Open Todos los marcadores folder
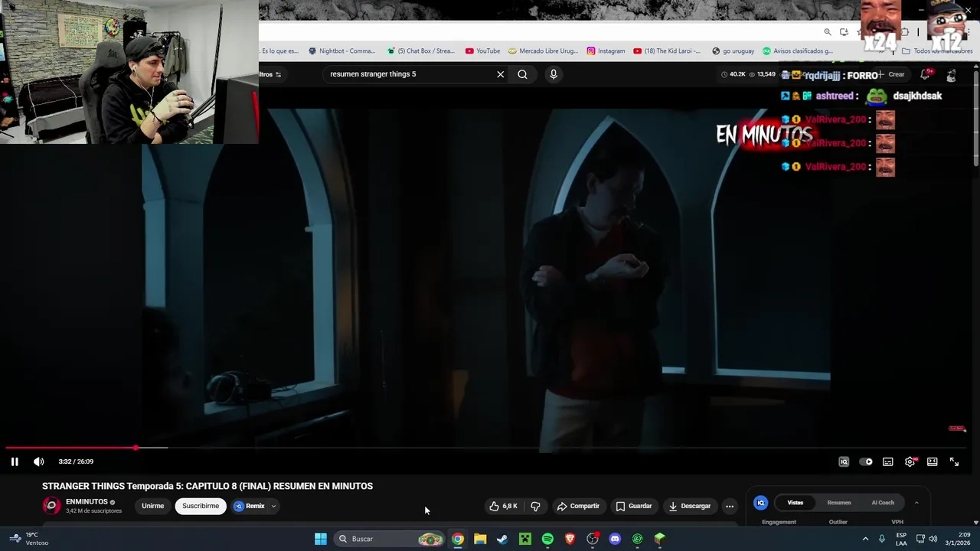 937,51
